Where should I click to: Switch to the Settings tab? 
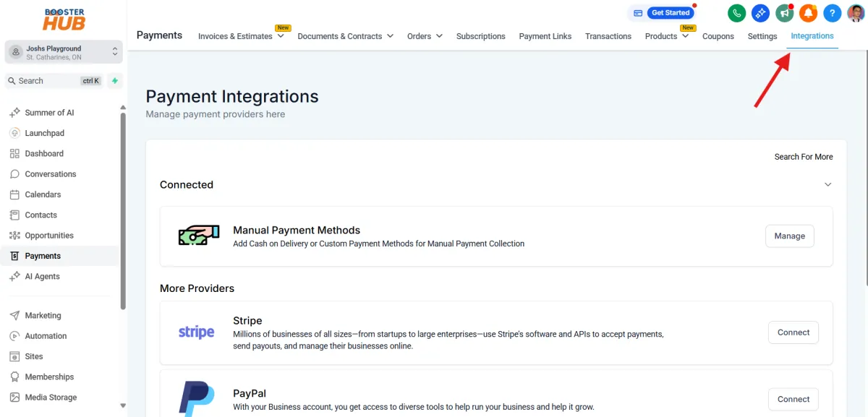[x=762, y=36]
